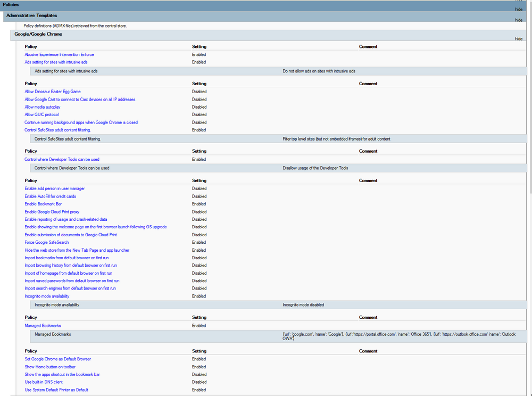
Task: Click Enable AutoFill for credit cards link
Action: tap(50, 196)
